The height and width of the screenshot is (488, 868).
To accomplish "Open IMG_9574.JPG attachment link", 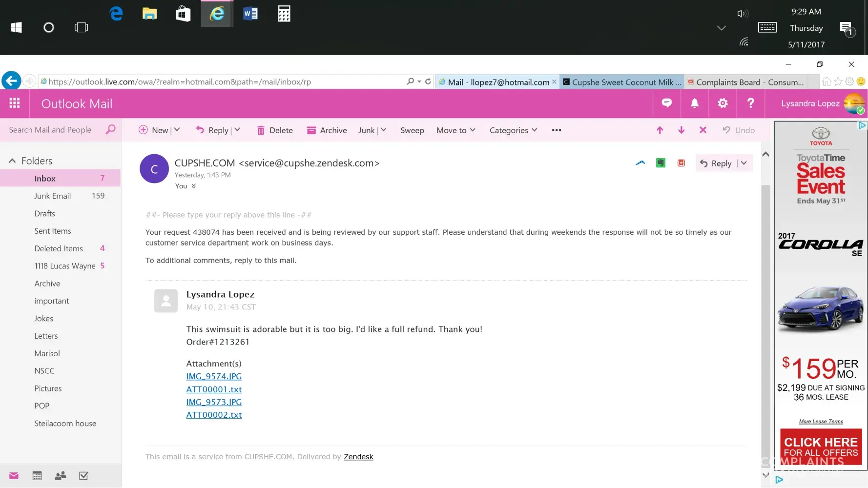I will pos(214,376).
